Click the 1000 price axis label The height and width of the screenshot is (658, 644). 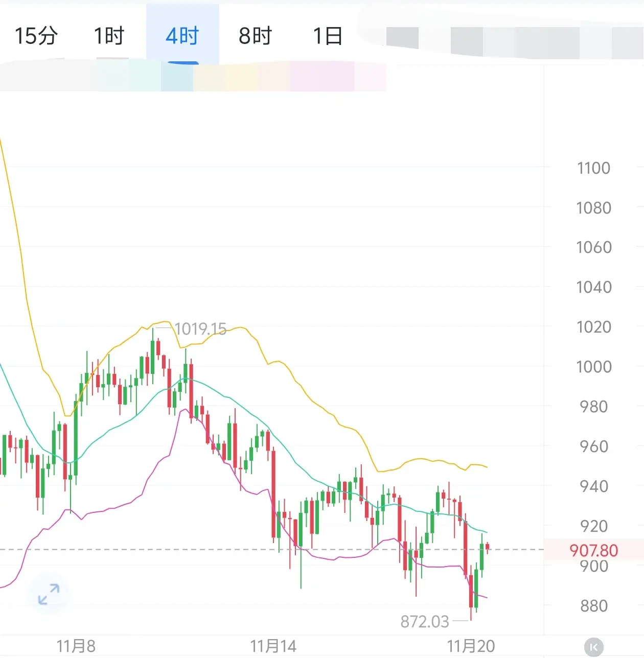click(x=593, y=367)
